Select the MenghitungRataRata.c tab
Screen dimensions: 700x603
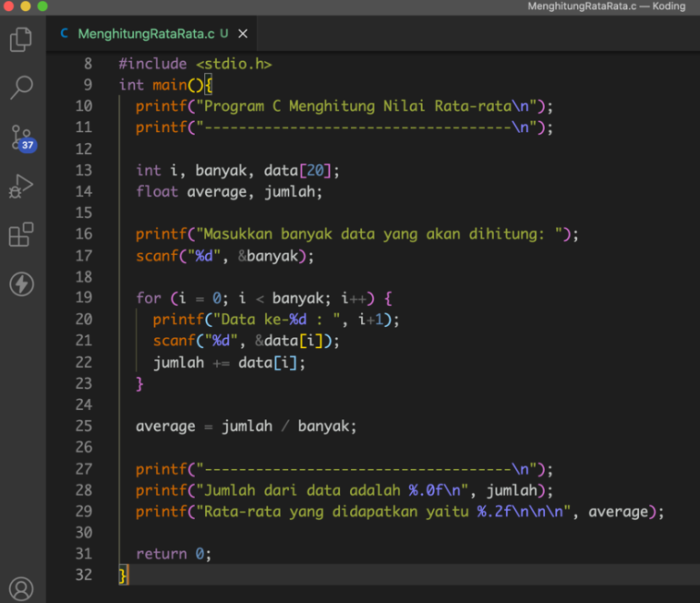click(x=146, y=35)
